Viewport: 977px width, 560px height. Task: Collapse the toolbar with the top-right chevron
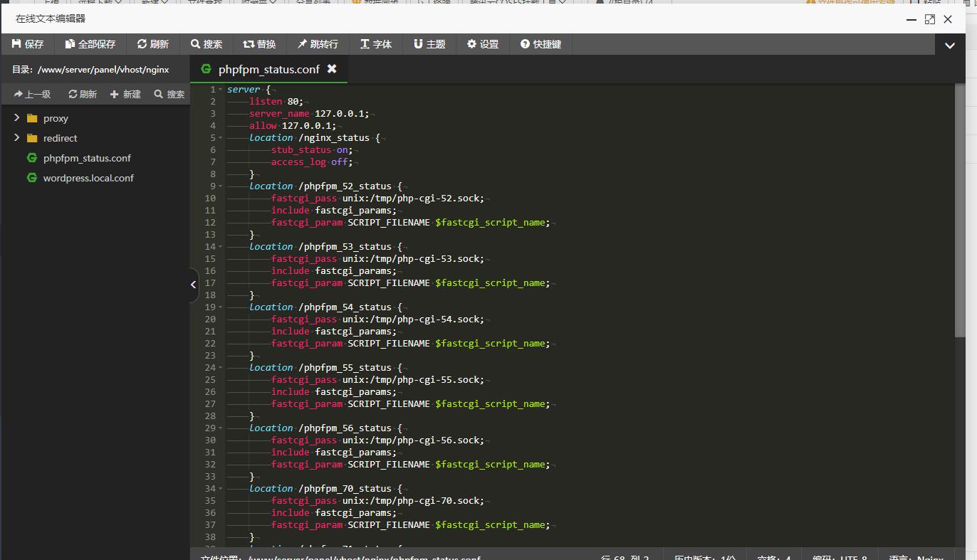[x=950, y=45]
